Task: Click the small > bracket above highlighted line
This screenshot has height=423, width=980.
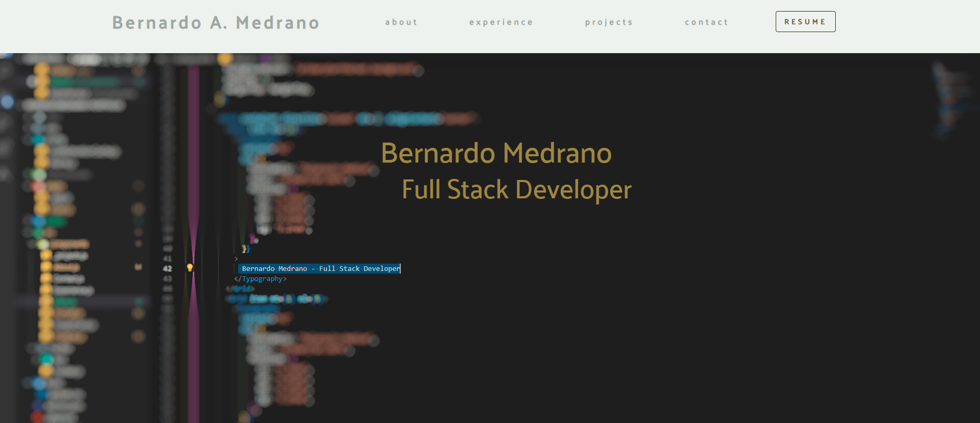Action: click(x=236, y=259)
